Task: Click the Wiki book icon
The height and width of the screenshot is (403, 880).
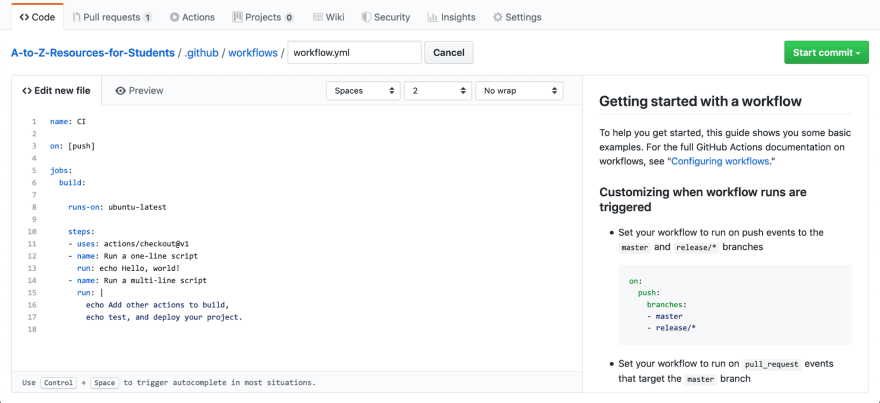Action: pos(318,17)
